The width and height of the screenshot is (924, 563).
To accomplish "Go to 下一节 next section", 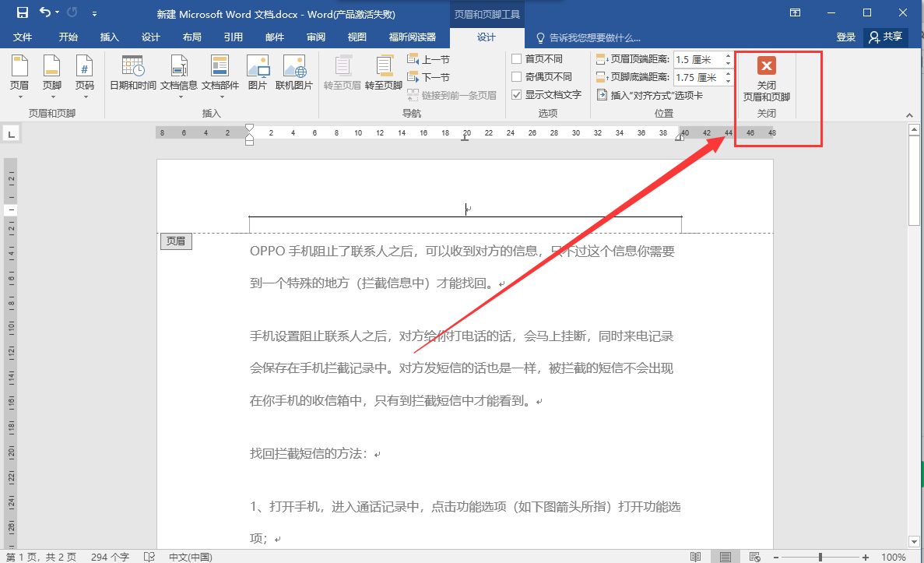I will (x=428, y=77).
